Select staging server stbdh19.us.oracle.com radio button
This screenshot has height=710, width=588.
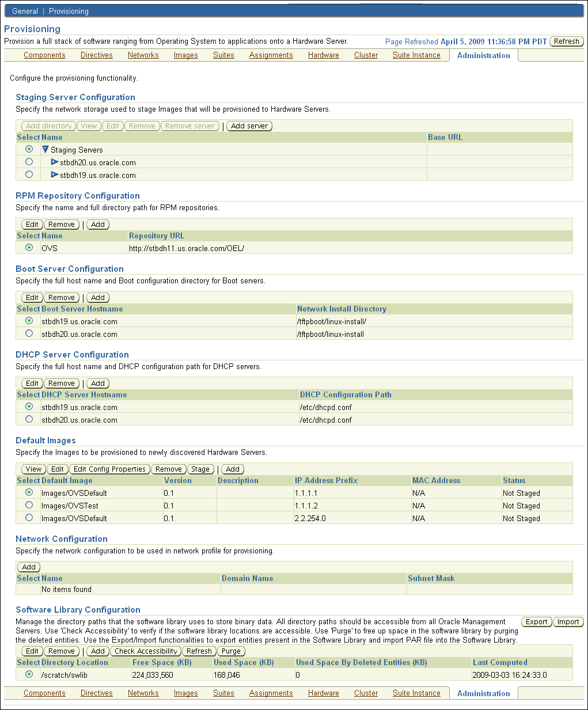click(x=29, y=174)
